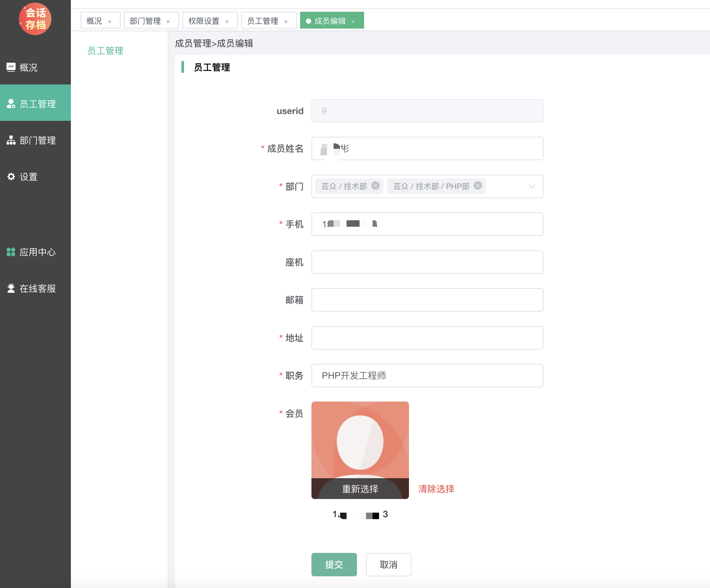Switch to the 员工管理 tab
This screenshot has height=588, width=710.
click(x=262, y=21)
